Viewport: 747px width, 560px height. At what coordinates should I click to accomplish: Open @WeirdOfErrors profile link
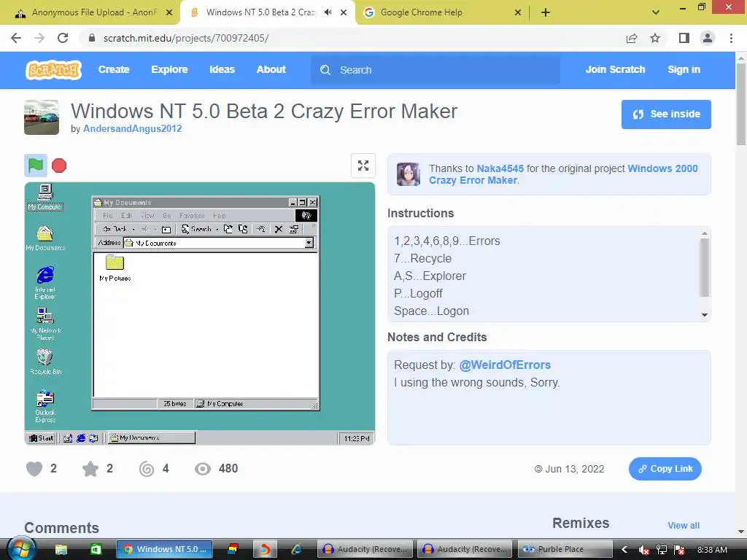505,365
